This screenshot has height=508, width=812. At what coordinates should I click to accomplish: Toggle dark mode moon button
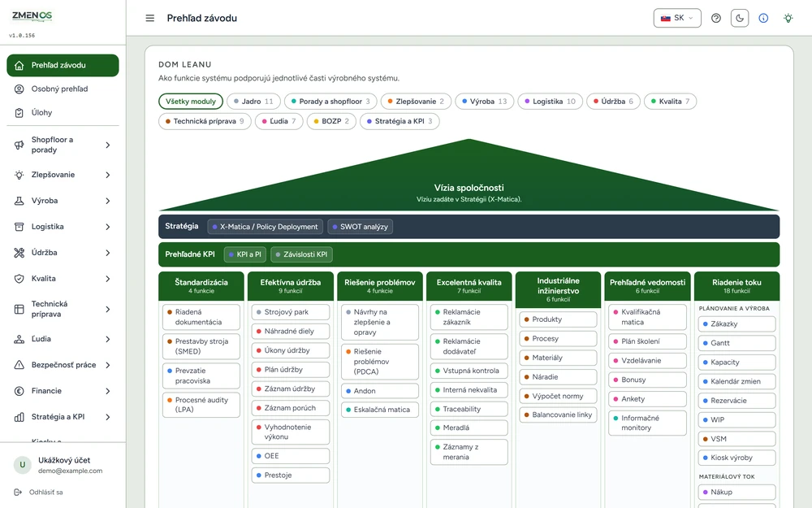(740, 18)
